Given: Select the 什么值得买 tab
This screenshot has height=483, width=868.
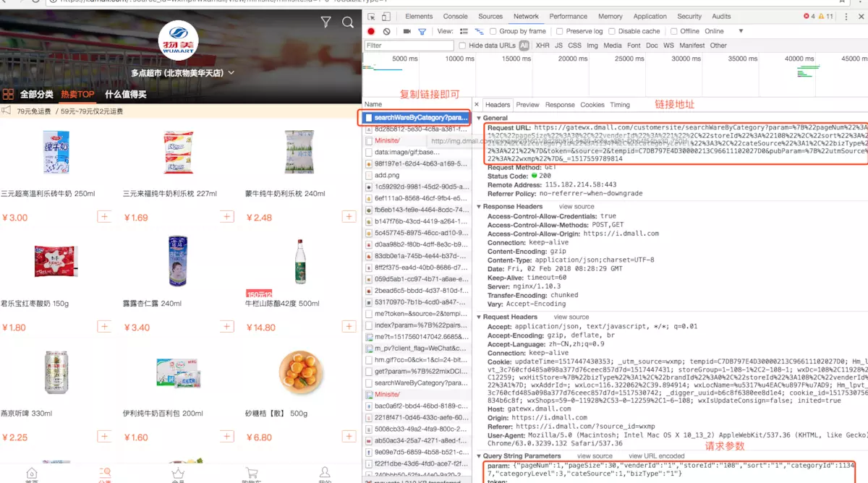Looking at the screenshot, I should click(x=125, y=95).
